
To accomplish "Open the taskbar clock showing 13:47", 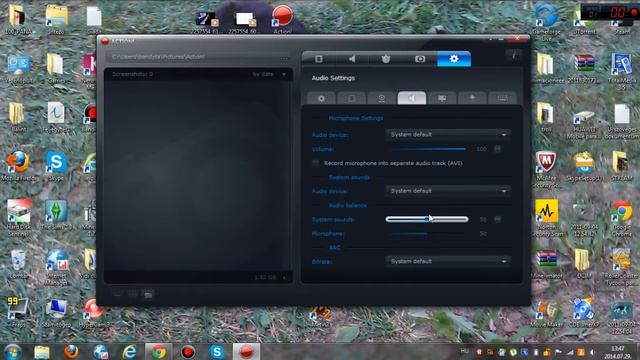I will click(x=617, y=352).
